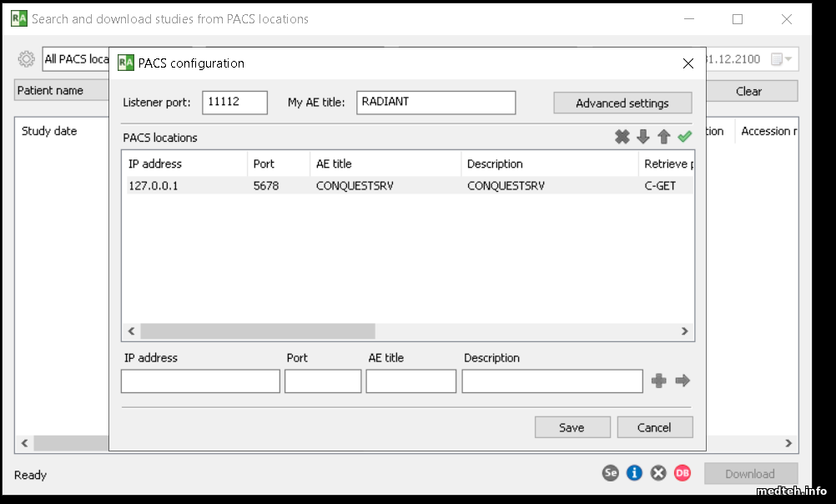Screen dimensions: 836x504
Task: Click the red DB icon
Action: tap(682, 473)
